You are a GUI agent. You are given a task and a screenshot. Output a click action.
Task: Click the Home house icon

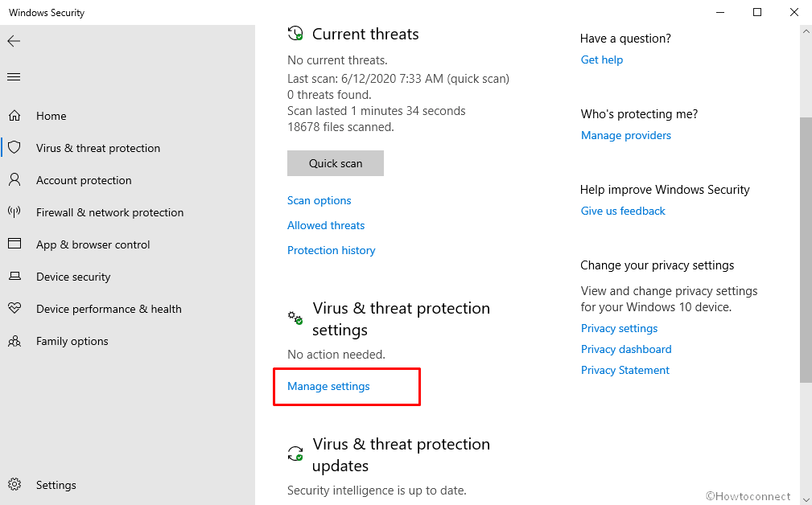(x=14, y=115)
